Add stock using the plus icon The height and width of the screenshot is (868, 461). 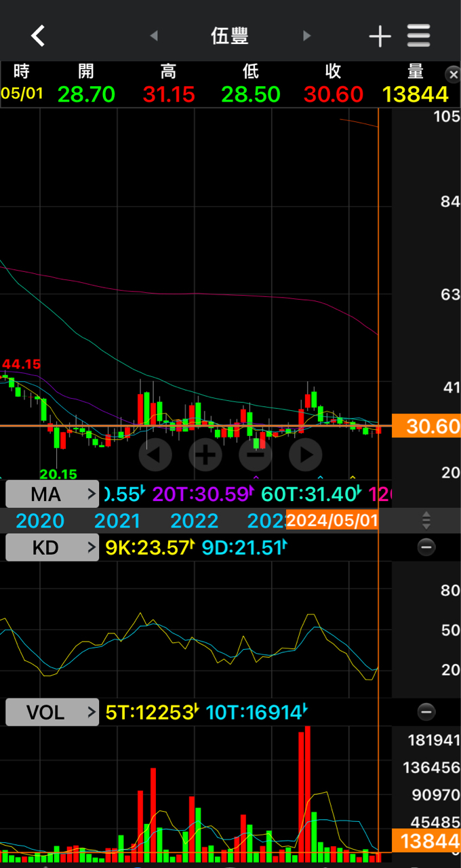click(380, 37)
